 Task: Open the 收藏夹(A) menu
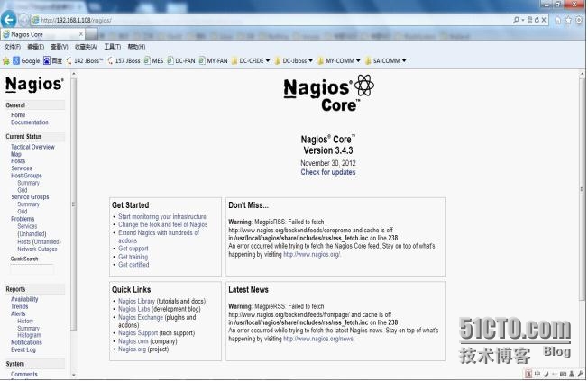pyautogui.click(x=86, y=47)
